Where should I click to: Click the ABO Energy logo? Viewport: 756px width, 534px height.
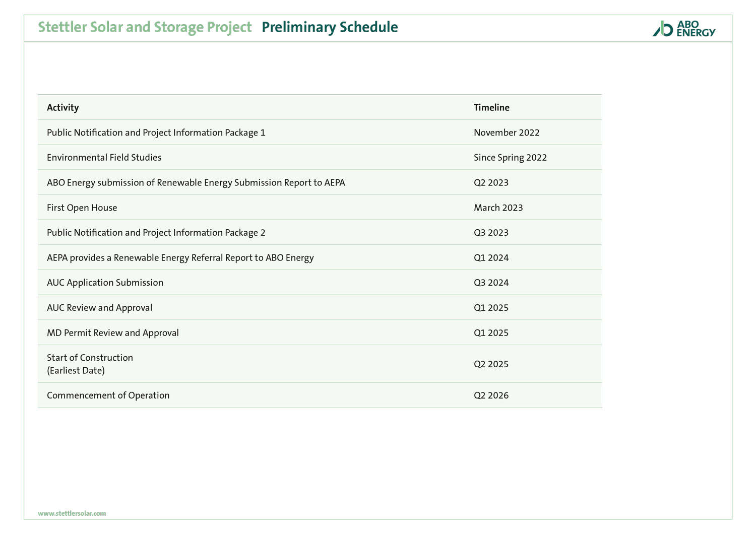click(x=684, y=29)
